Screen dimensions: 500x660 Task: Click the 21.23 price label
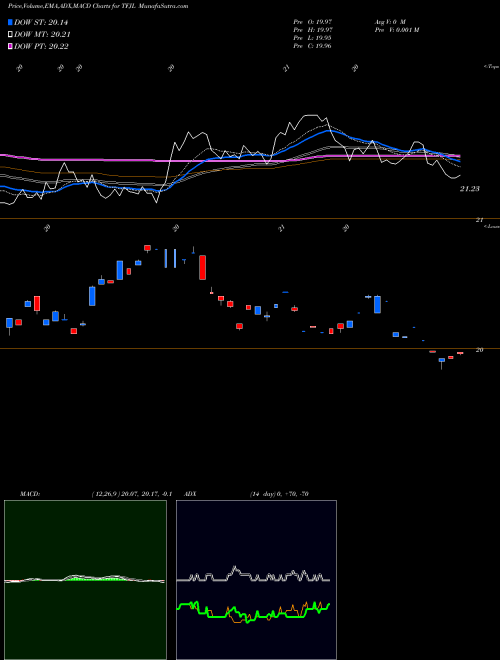[x=469, y=189]
